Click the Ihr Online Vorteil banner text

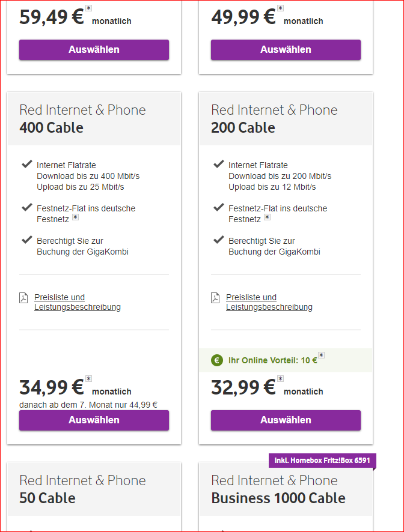[x=272, y=361]
